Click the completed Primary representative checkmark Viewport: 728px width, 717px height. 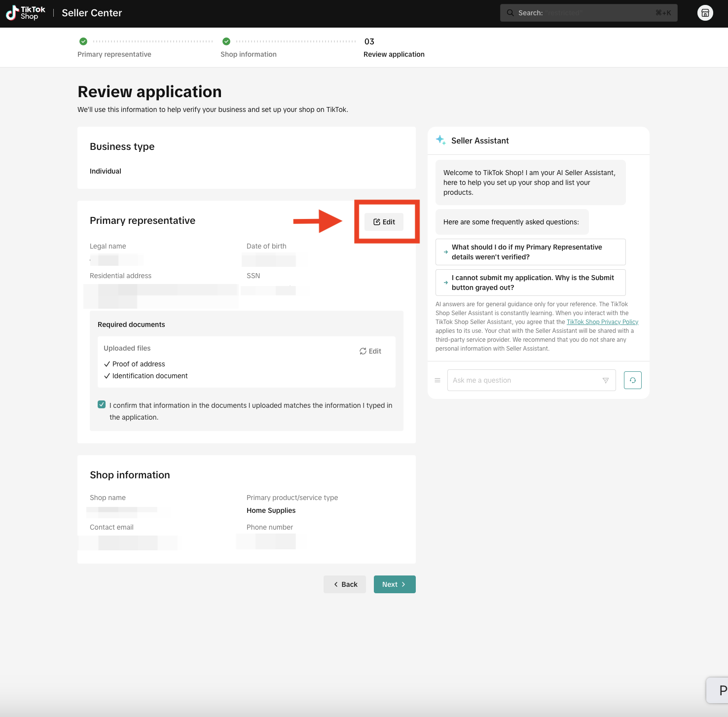click(83, 41)
